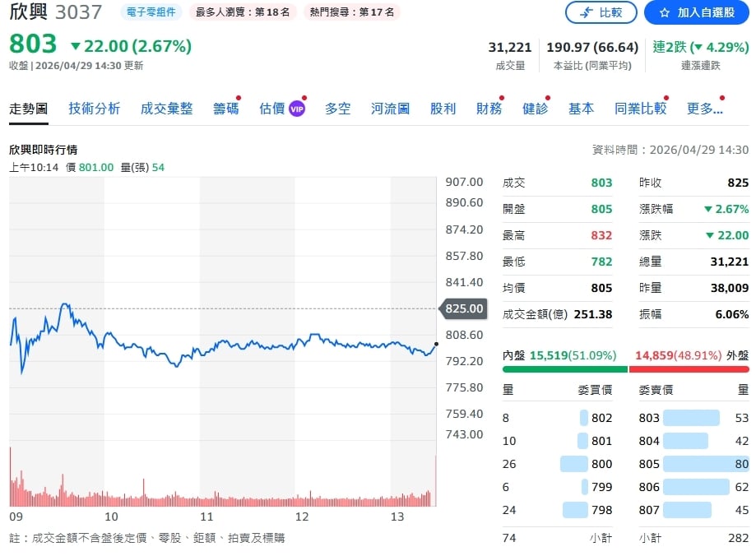The height and width of the screenshot is (556, 756).
Task: Switch to the 財務 tab
Action: [487, 108]
